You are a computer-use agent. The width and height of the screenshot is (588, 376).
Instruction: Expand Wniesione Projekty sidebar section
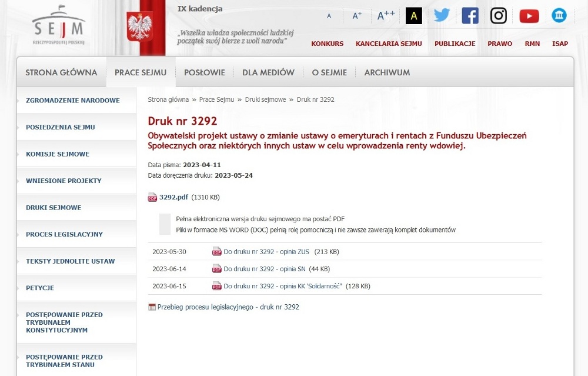pos(64,181)
